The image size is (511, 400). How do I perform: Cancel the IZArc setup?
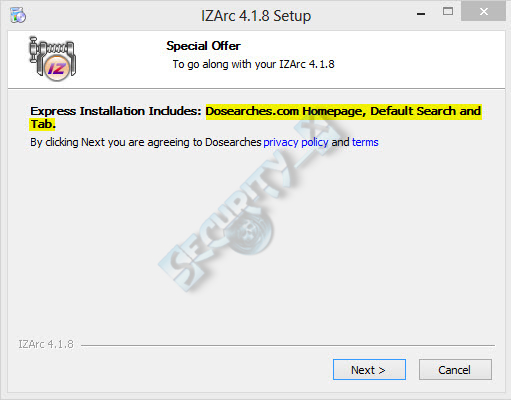[x=455, y=369]
